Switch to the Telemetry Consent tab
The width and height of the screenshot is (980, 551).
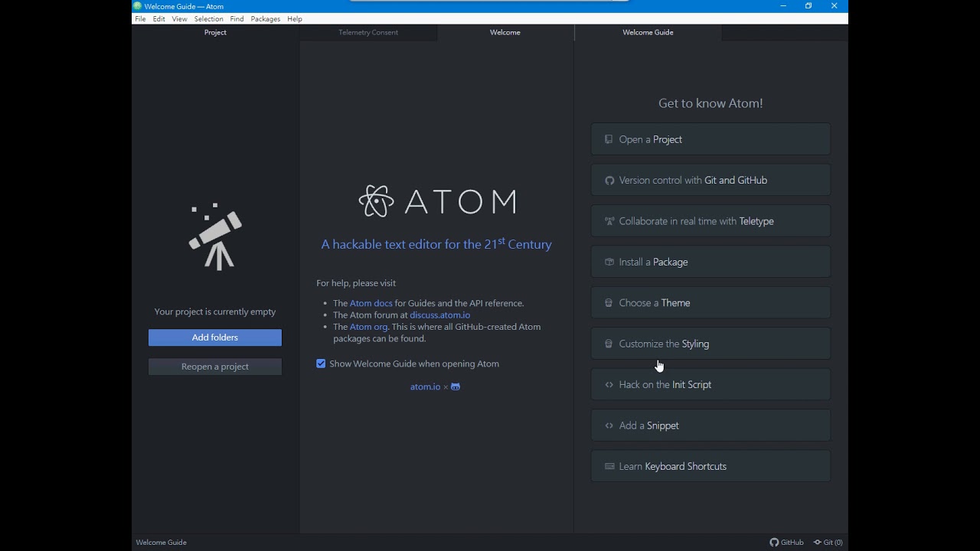(368, 32)
